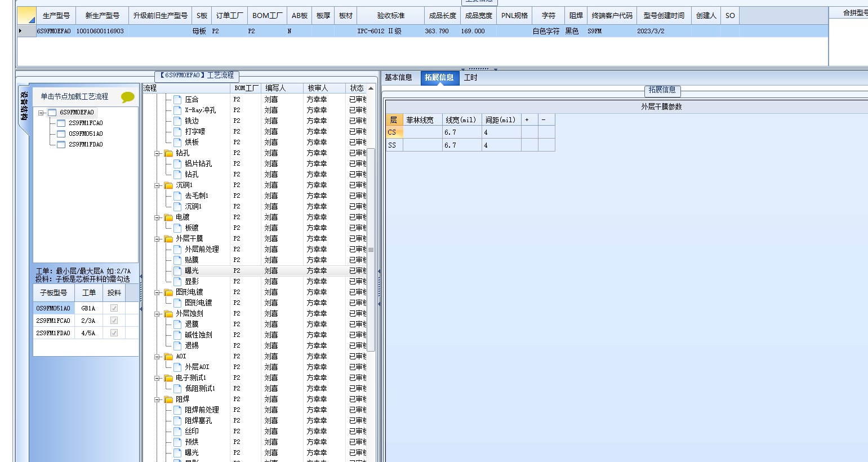Image resolution: width=868 pixels, height=462 pixels.
Task: Select the 阻焊塞孔 process step
Action: 198,421
